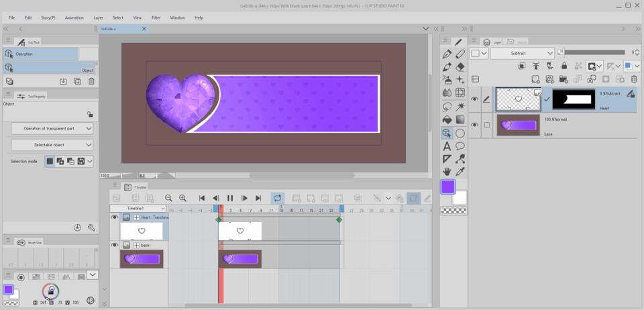Zoom in on the timeline

182,199
